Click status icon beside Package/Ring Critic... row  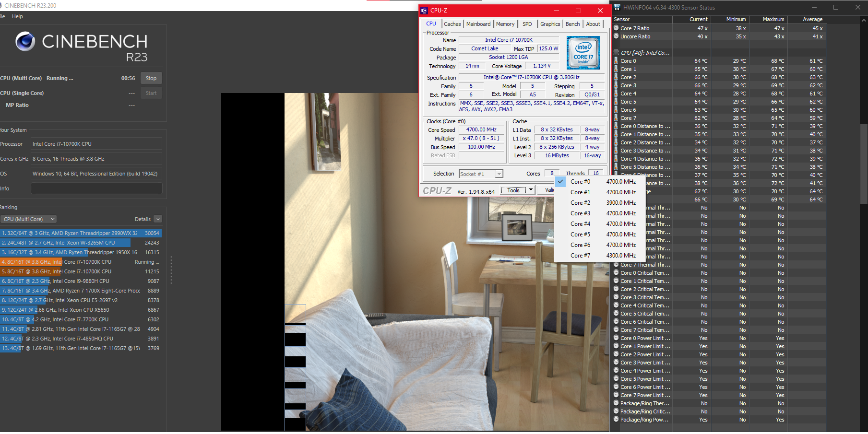616,411
